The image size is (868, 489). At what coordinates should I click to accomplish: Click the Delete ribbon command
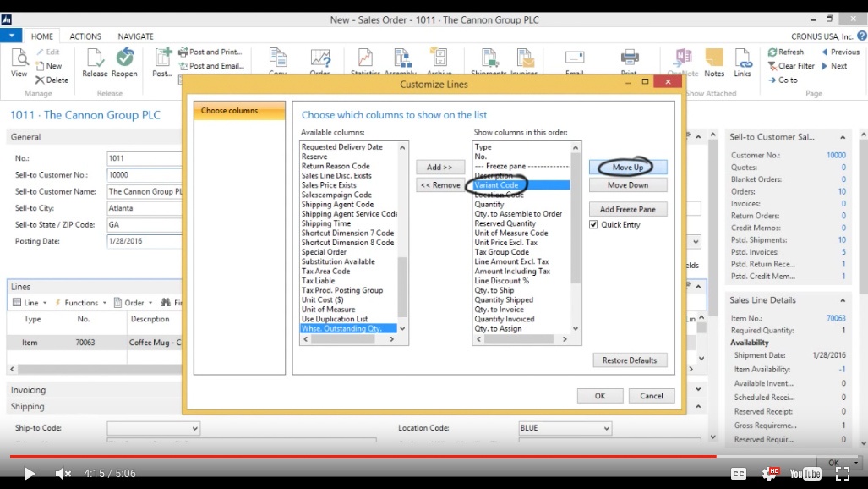(x=52, y=80)
